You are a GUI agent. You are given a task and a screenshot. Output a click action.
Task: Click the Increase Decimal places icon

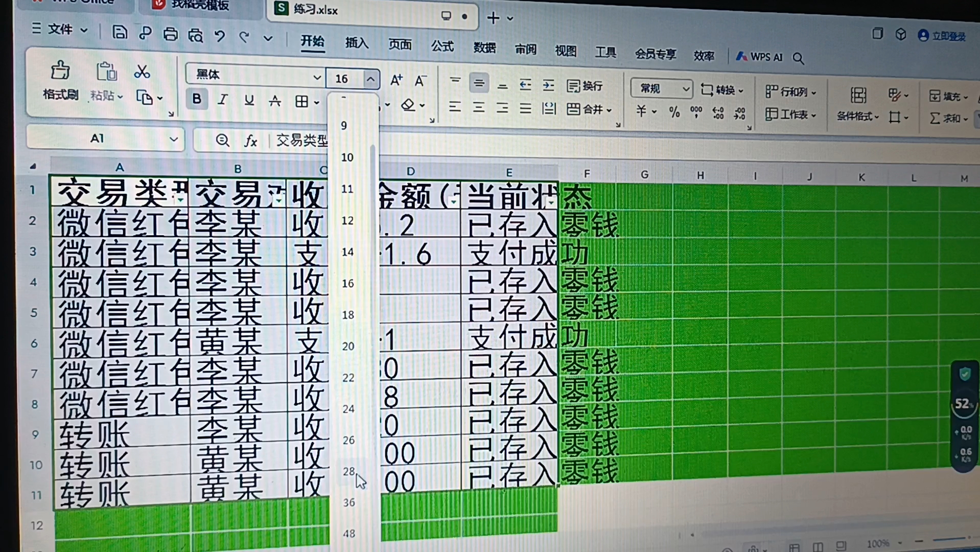pyautogui.click(x=718, y=113)
